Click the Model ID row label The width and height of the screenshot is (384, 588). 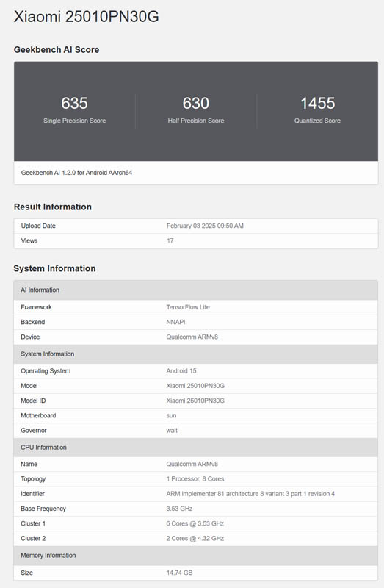33,401
